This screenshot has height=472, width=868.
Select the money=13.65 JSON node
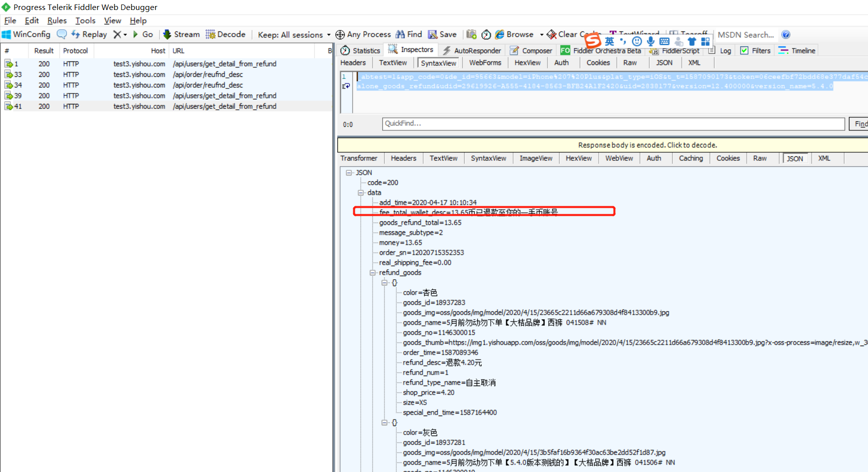pos(400,243)
